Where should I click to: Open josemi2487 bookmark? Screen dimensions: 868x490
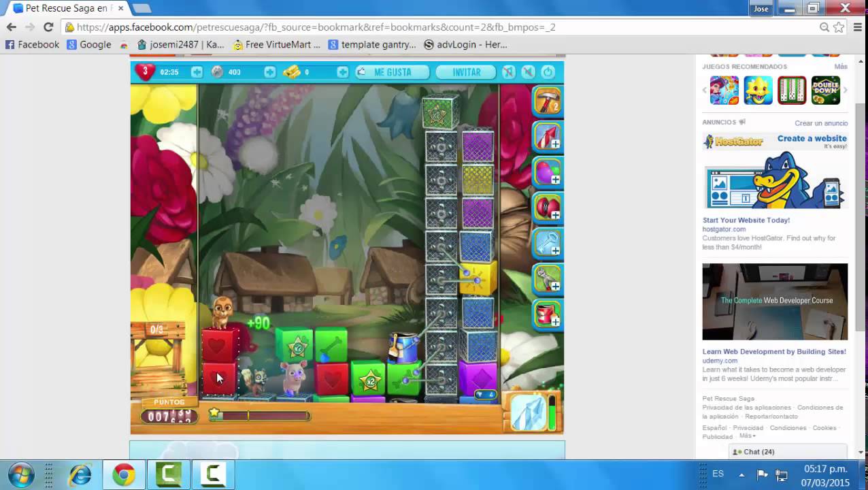click(x=180, y=44)
